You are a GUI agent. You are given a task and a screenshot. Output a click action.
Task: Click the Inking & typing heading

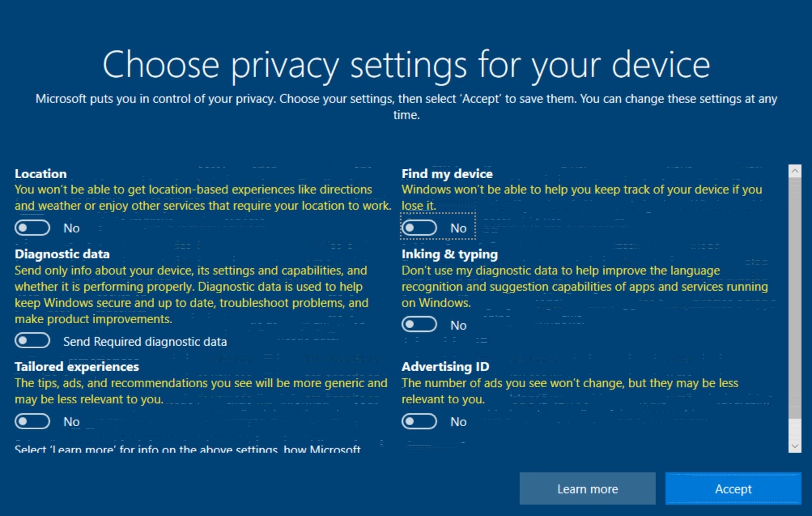click(449, 254)
